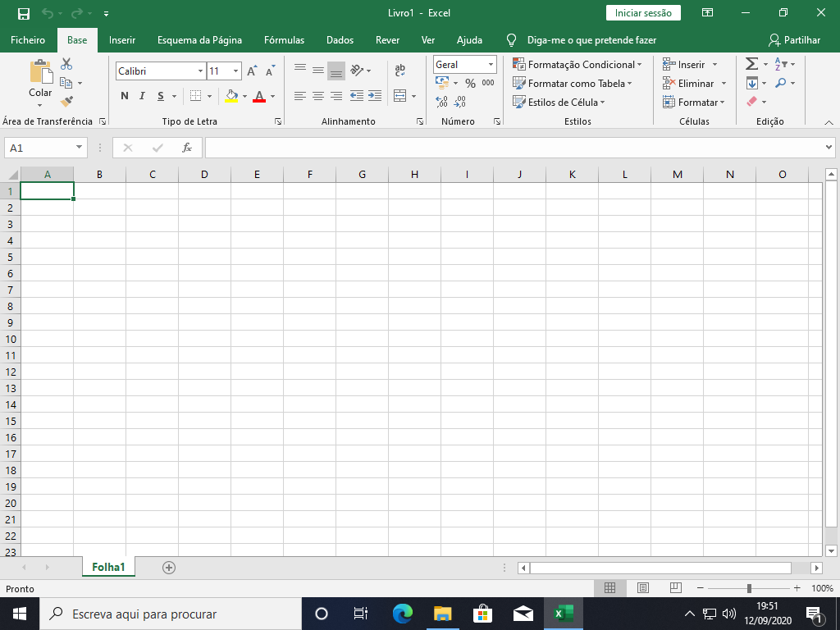Open the font size 11 dropdown
840x630 pixels.
(235, 71)
